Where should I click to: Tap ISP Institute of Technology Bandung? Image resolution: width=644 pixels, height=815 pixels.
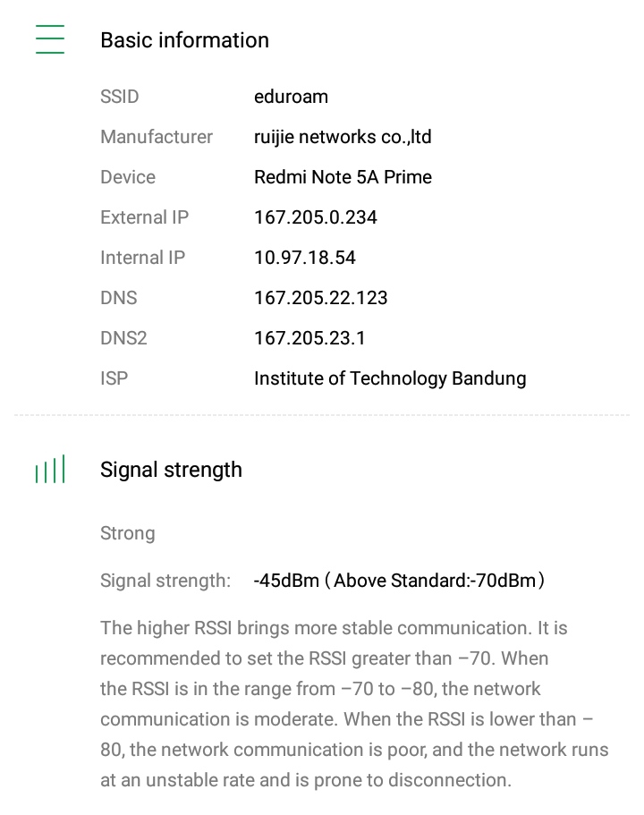pyautogui.click(x=390, y=378)
